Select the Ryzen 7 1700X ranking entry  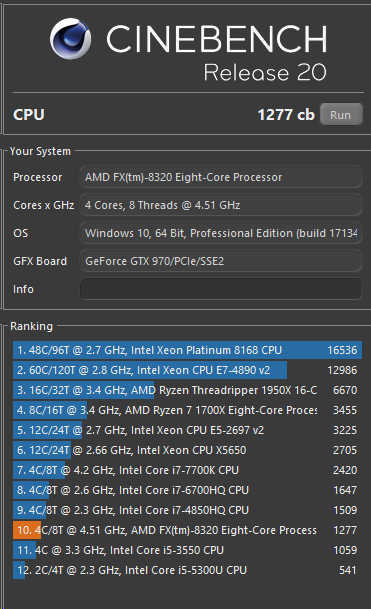click(187, 410)
